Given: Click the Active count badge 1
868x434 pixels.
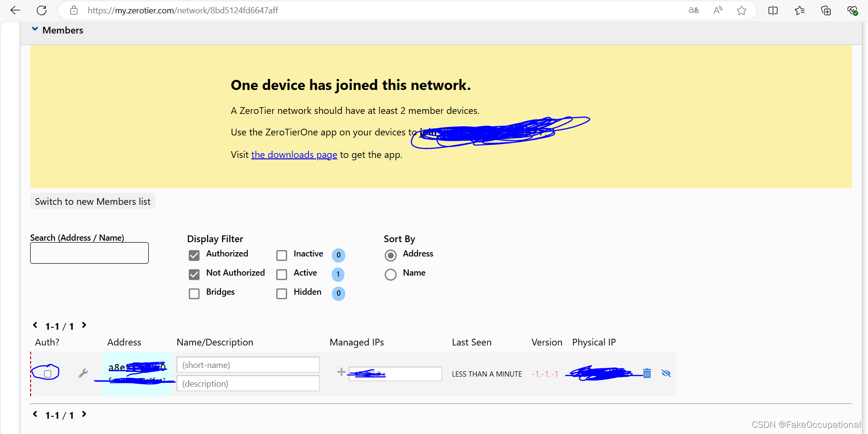Looking at the screenshot, I should 338,274.
